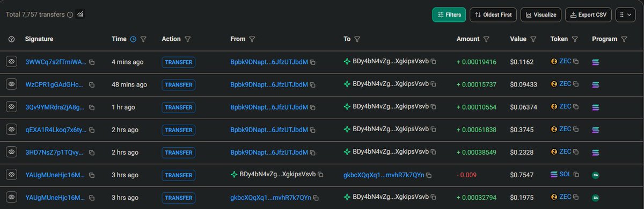644x209 pixels.
Task: View details eye for 3HD7NsZ7p1TQvy row
Action: pos(11,153)
